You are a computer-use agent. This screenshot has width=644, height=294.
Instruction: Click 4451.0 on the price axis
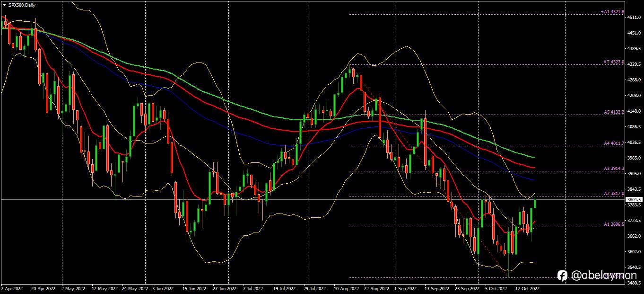[634, 33]
